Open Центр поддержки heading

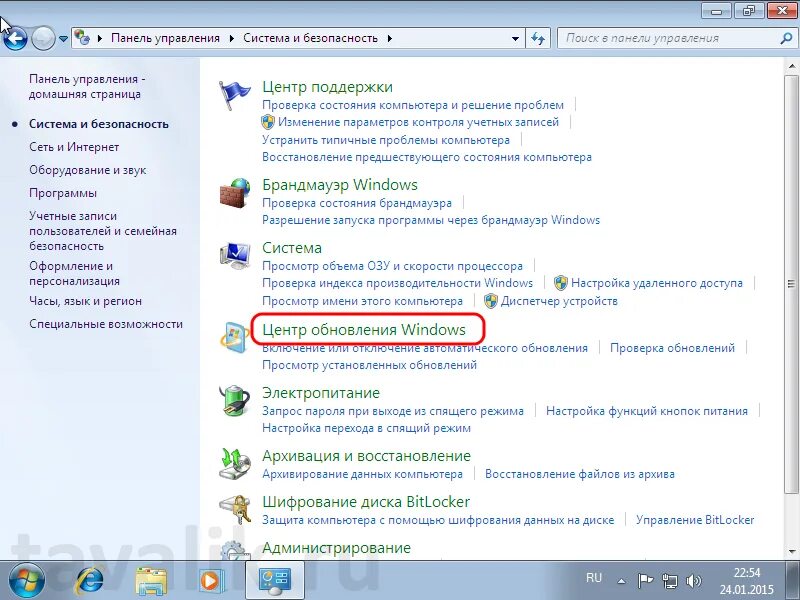click(328, 87)
